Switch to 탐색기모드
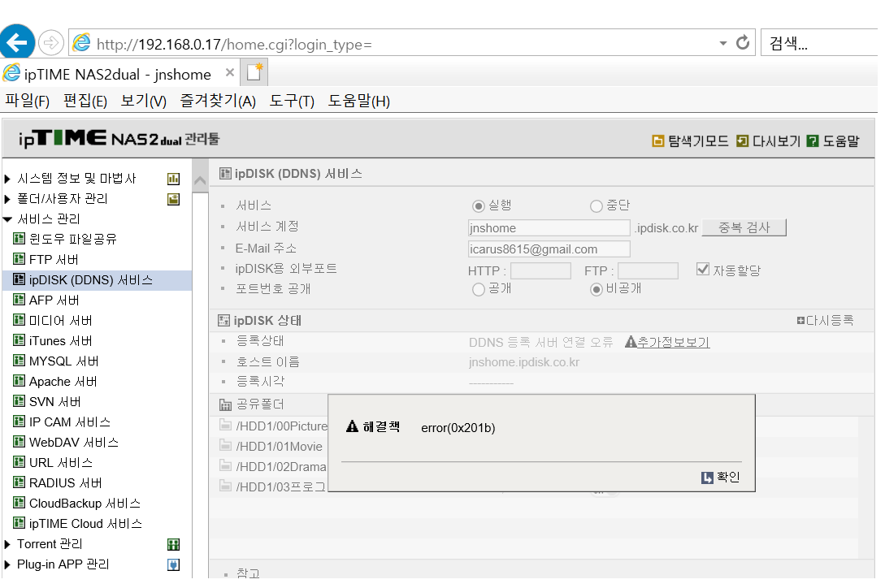The width and height of the screenshot is (885, 588). tap(691, 141)
